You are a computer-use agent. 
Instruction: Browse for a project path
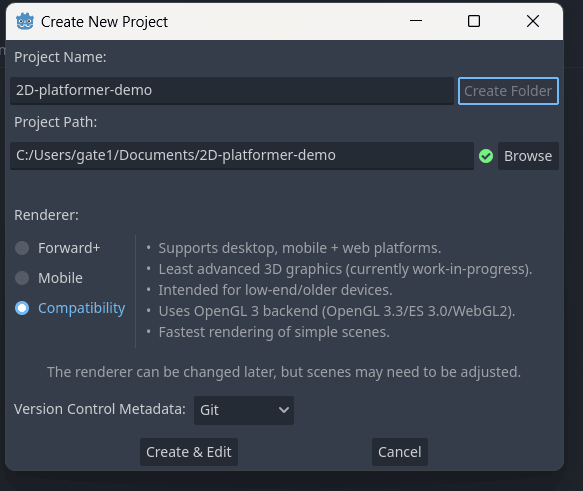528,156
